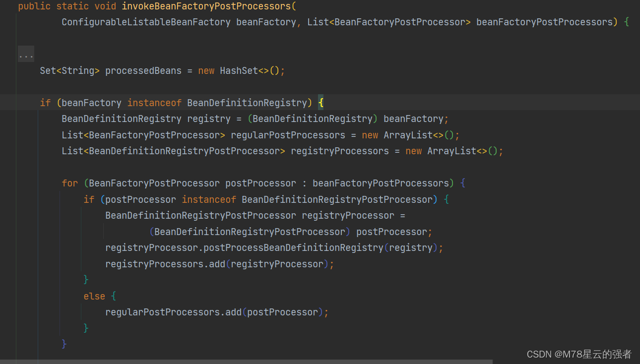Click the highlighted opening brace after BeanDefinitionRegistry condition
This screenshot has width=640, height=364.
coord(320,103)
